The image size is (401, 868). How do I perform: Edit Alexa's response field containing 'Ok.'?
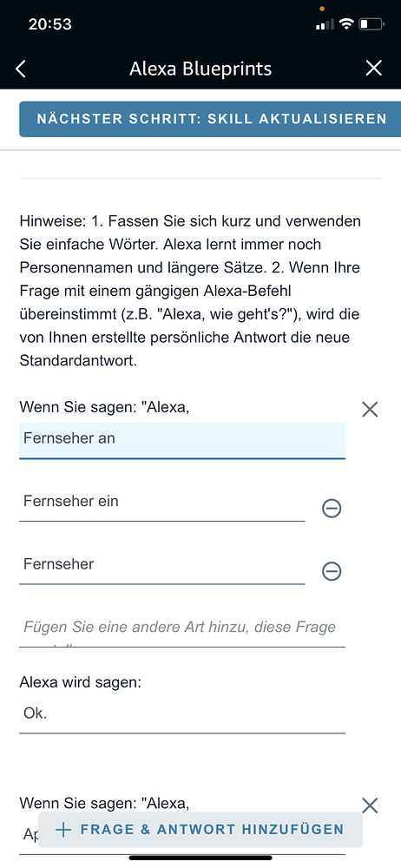coord(182,716)
